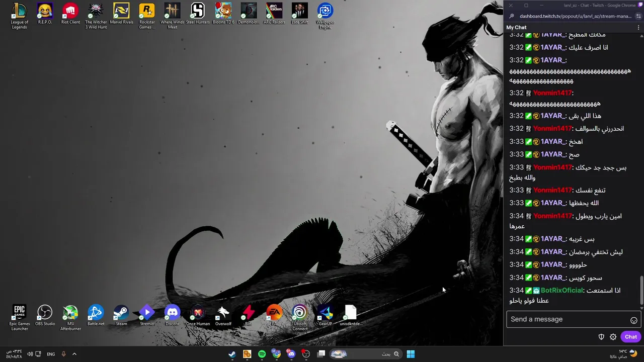Open the Marvel Rivals desktop icon
Image resolution: width=644 pixels, height=362 pixels.
[x=121, y=14]
